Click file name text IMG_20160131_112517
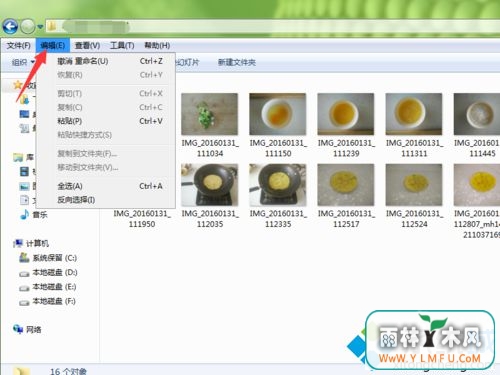This screenshot has width=500, height=375. pyautogui.click(x=346, y=219)
